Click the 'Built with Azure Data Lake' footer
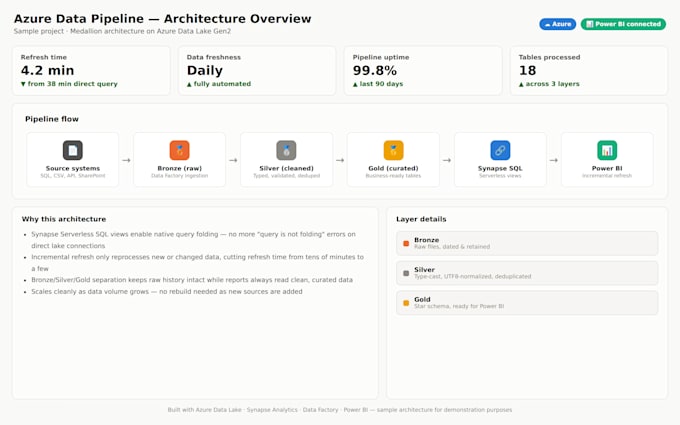680x425 pixels. click(x=340, y=410)
